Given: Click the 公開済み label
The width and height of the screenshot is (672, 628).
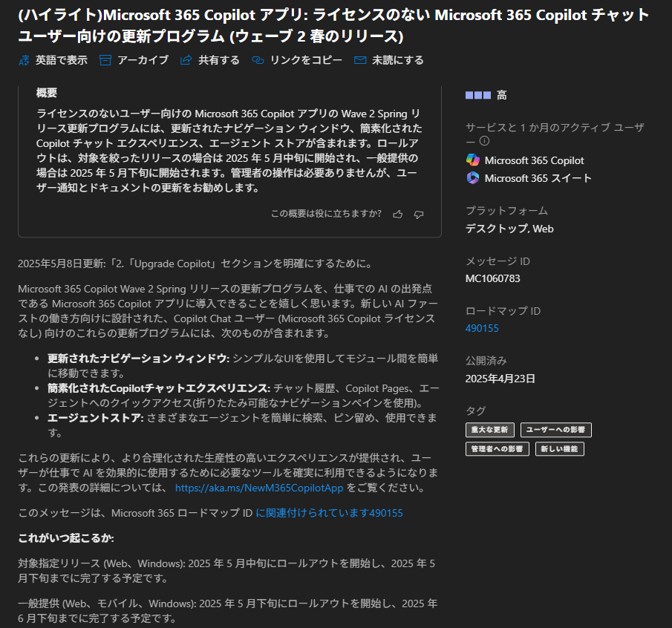Looking at the screenshot, I should [486, 361].
